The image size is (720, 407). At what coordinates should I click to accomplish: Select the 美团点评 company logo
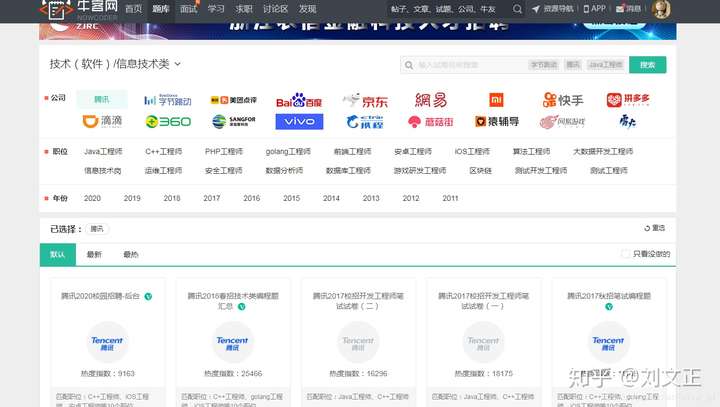[x=233, y=100]
